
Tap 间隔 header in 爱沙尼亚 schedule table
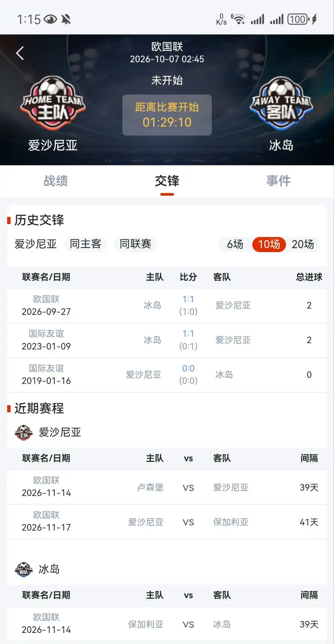click(x=309, y=458)
